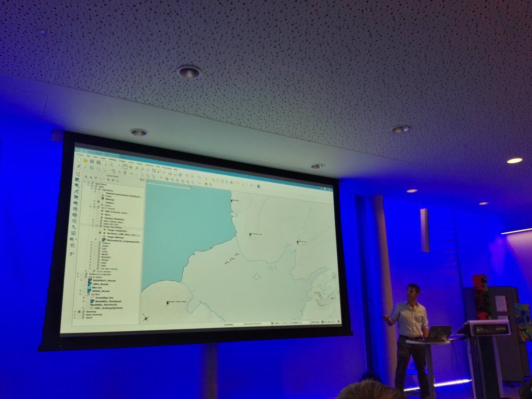The image size is (532, 399).
Task: Open the Vector menu
Action: point(130,163)
